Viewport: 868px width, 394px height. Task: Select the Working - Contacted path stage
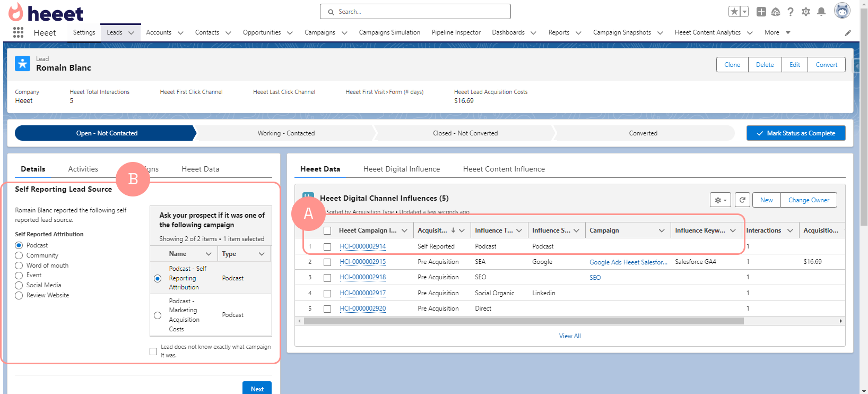286,133
